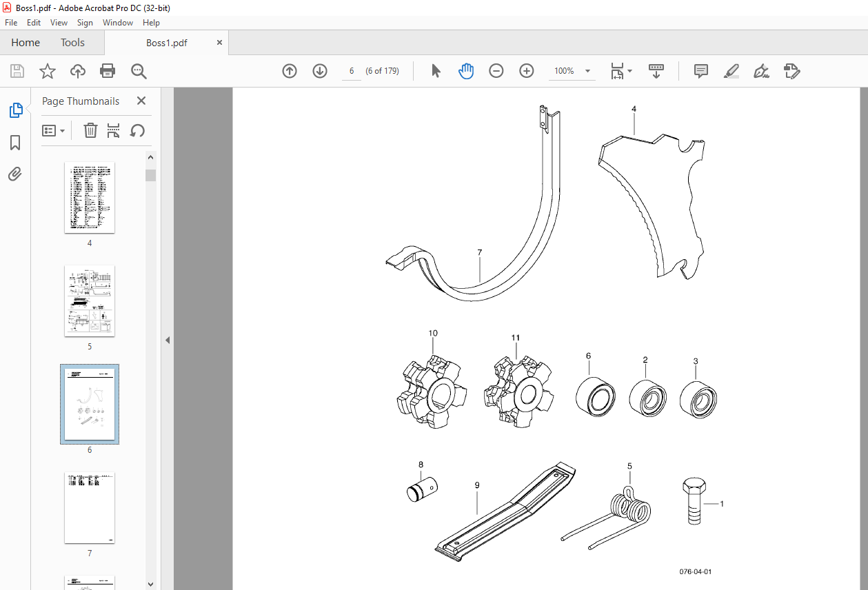The image size is (868, 590).
Task: Add a comment with speech bubble icon
Action: (x=701, y=71)
